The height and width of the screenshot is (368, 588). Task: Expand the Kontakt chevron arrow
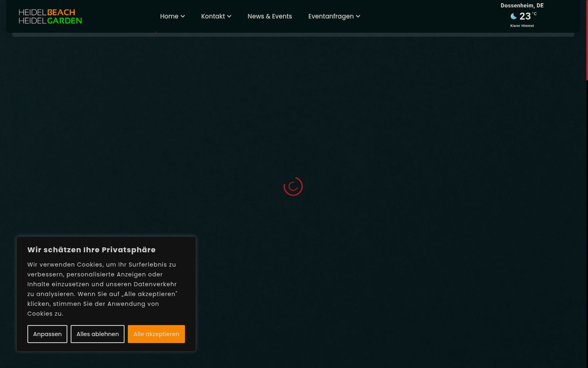click(229, 16)
